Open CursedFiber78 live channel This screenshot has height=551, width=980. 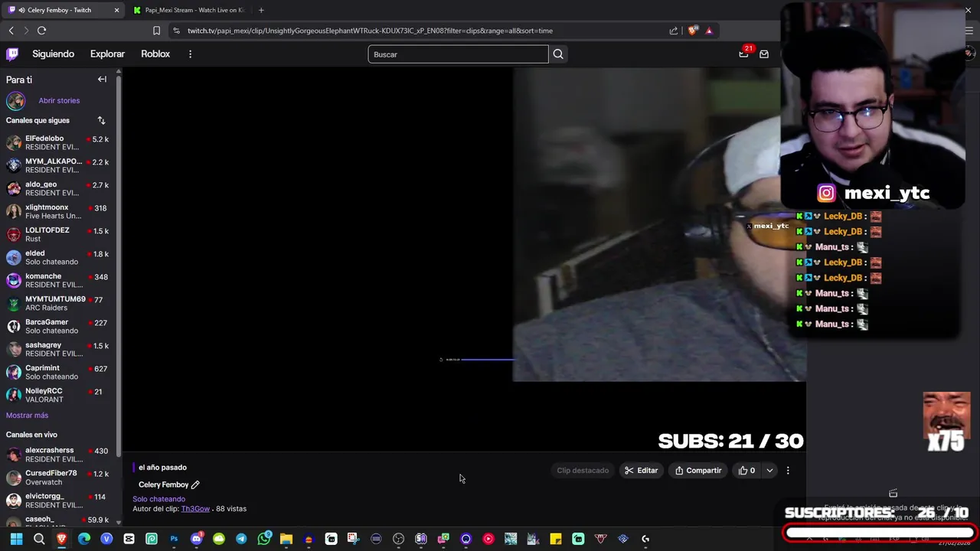[x=58, y=478]
